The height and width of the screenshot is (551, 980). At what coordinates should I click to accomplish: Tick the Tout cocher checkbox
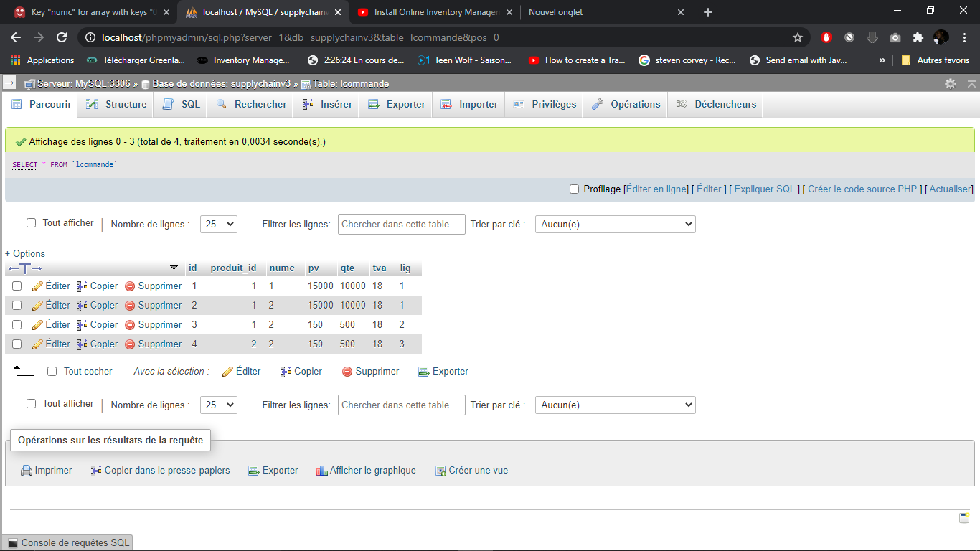pos(52,372)
